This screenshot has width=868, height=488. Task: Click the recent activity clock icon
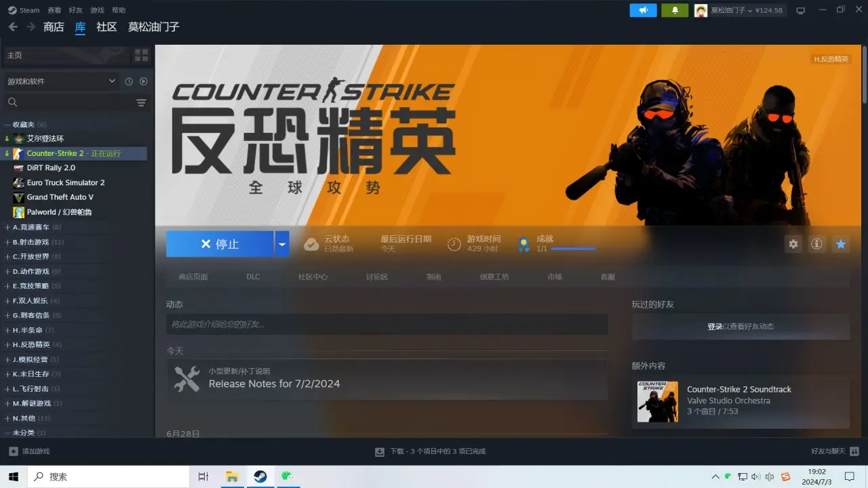click(129, 81)
